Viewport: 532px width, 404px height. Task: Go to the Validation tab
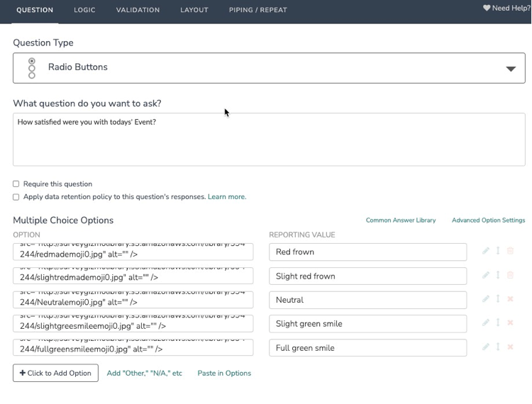click(x=138, y=10)
